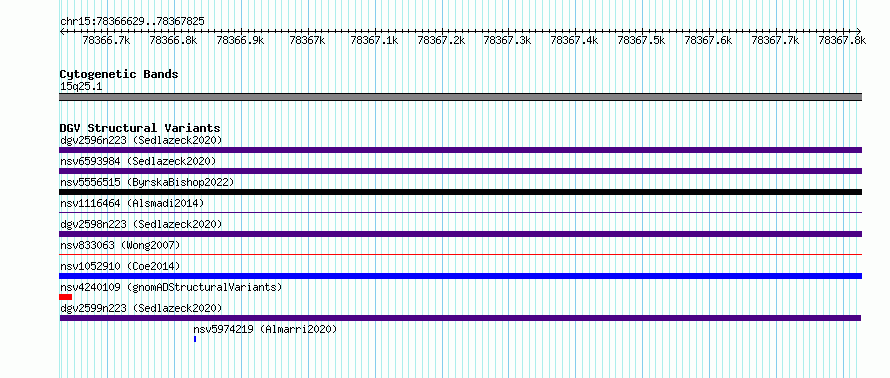The height and width of the screenshot is (378, 890).
Task: Open nsv1116464 (Alsmadi2014) variant label
Action: [132, 203]
